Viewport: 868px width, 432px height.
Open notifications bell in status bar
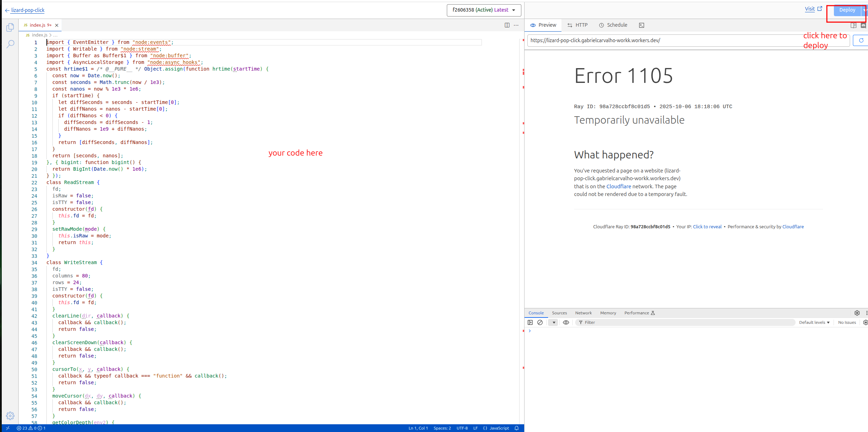(x=516, y=428)
